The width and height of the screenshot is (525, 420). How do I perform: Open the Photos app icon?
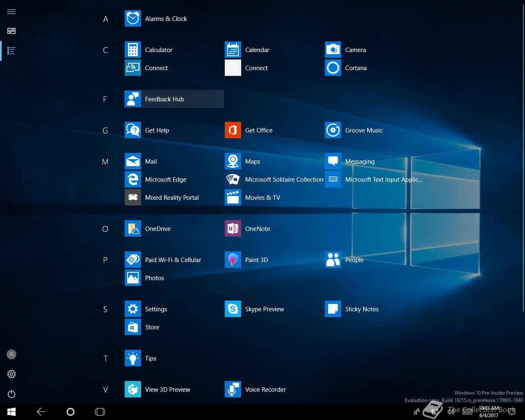click(x=133, y=278)
